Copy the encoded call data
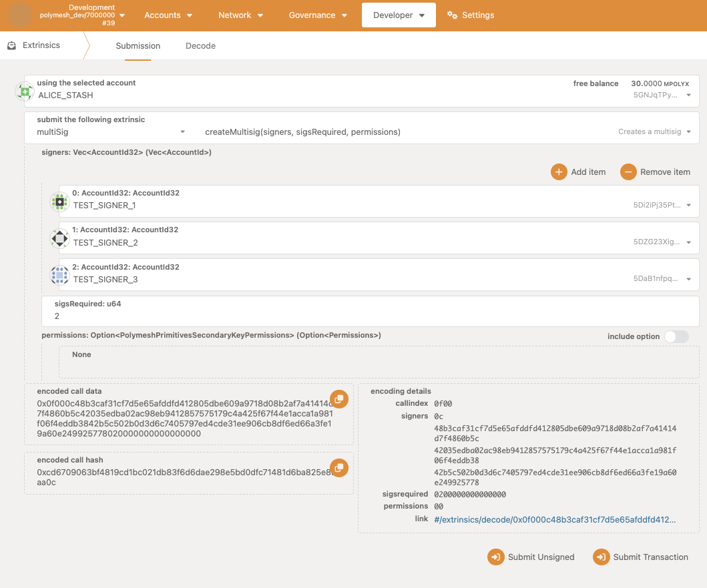This screenshot has height=588, width=707. tap(338, 399)
